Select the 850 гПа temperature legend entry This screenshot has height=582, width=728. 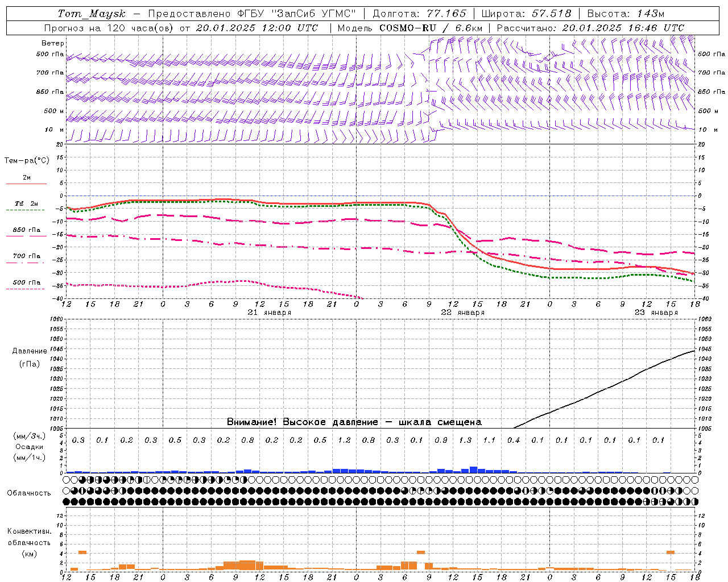pos(27,230)
